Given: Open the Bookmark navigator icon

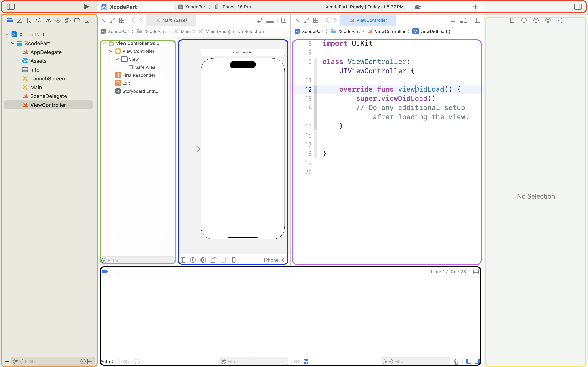Looking at the screenshot, I should (29, 20).
